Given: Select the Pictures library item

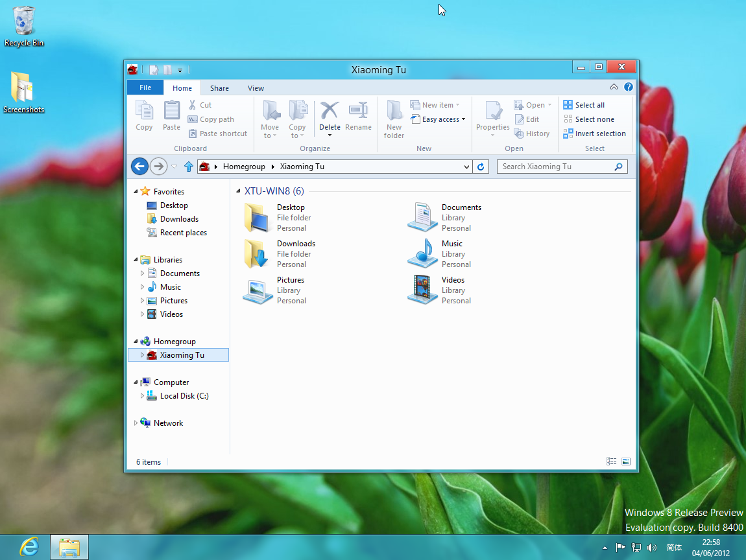Looking at the screenshot, I should [x=274, y=290].
